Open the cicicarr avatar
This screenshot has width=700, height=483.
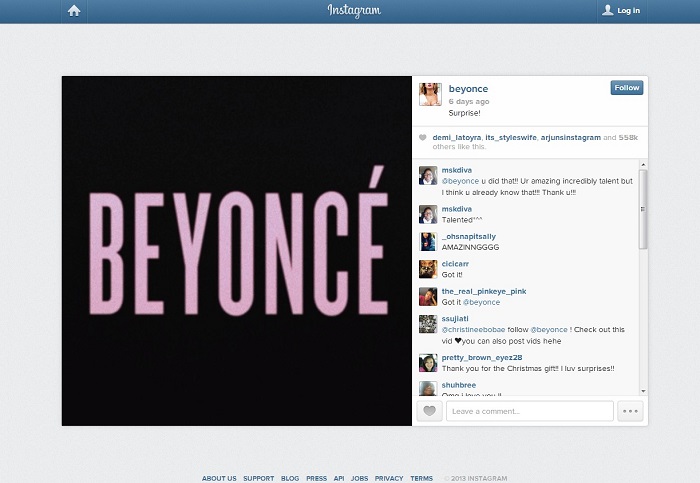tap(428, 269)
